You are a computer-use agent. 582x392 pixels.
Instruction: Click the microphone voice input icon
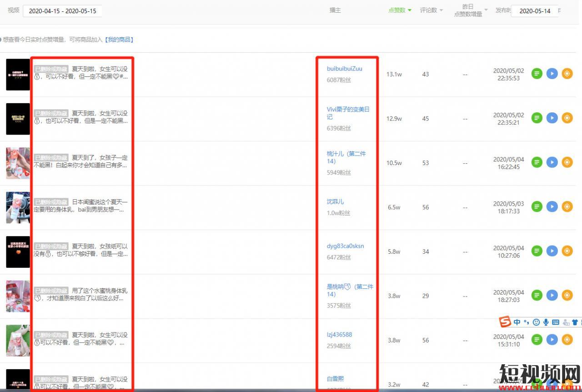pos(546,322)
